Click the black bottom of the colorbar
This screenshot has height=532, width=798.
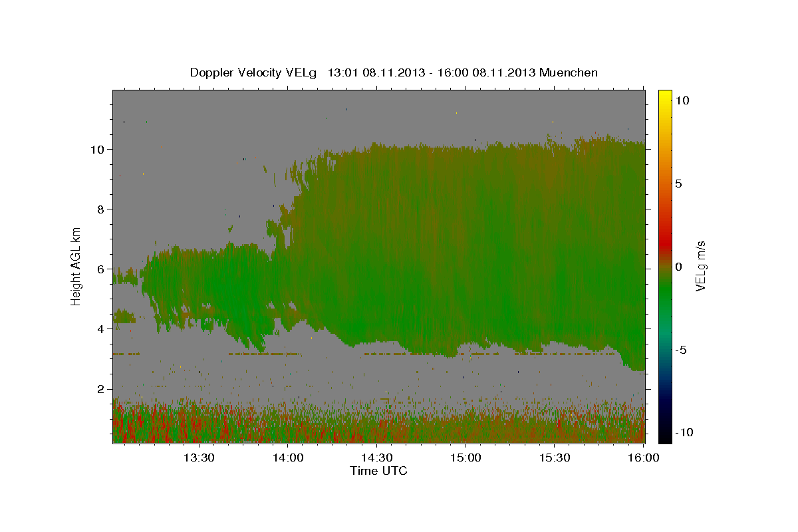[665, 437]
